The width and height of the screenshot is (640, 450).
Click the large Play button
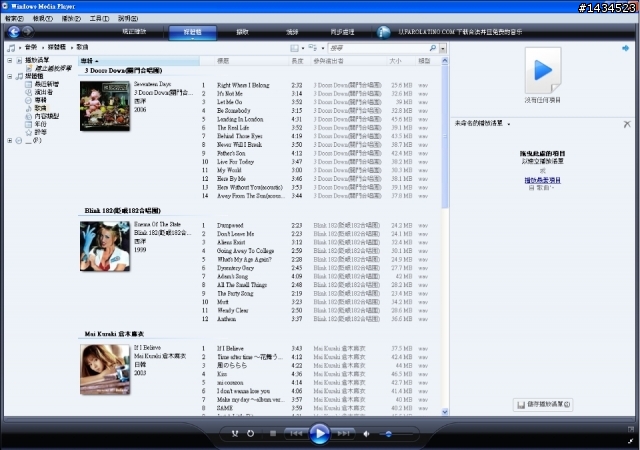pos(320,434)
